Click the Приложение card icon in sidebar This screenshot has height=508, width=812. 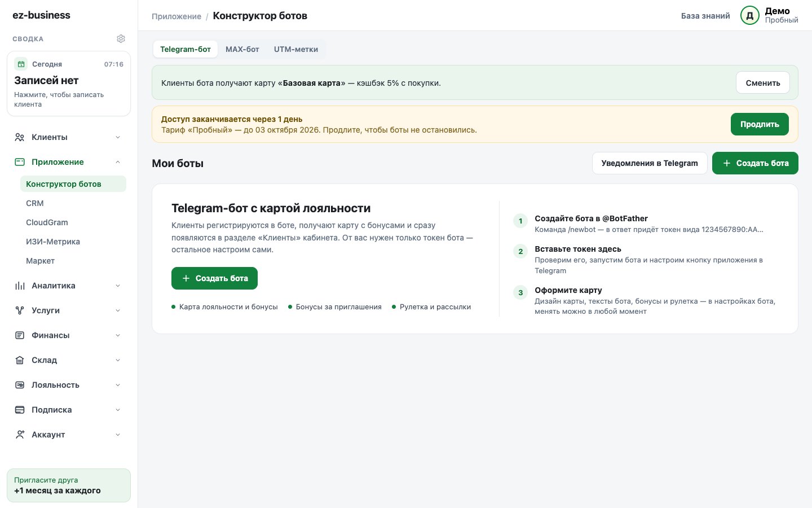(x=20, y=162)
